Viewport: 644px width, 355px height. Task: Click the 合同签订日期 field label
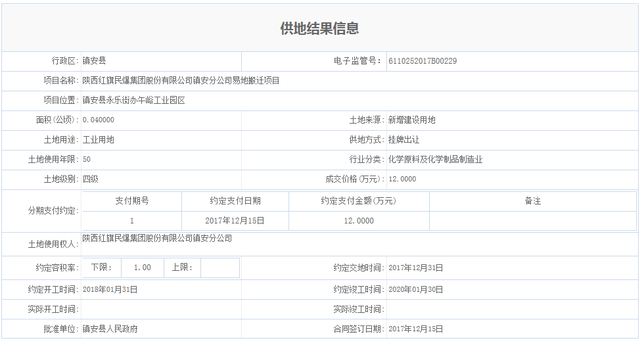359,329
